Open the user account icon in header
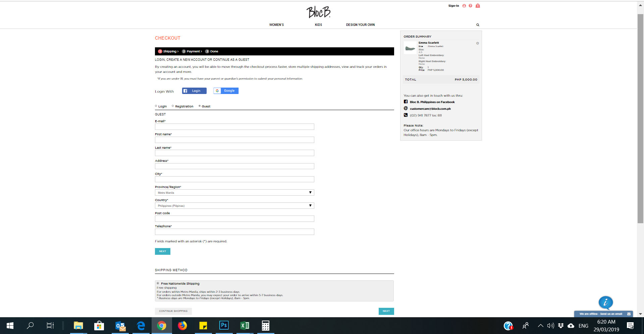Screen dimensions: 644x334 464,6
